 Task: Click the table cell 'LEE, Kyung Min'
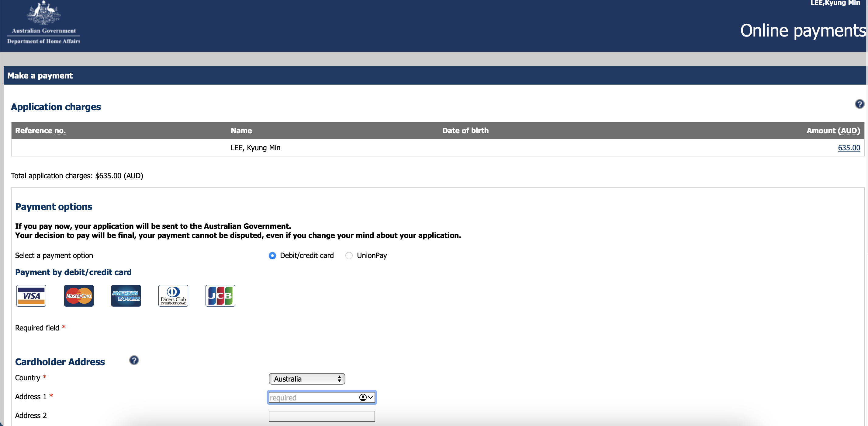pos(255,148)
